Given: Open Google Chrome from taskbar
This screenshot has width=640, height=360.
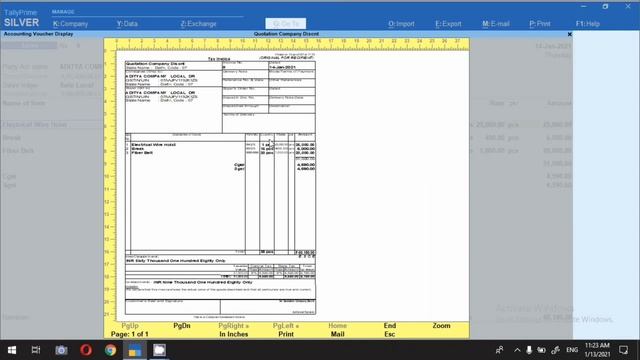Looking at the screenshot, I should tap(110, 350).
